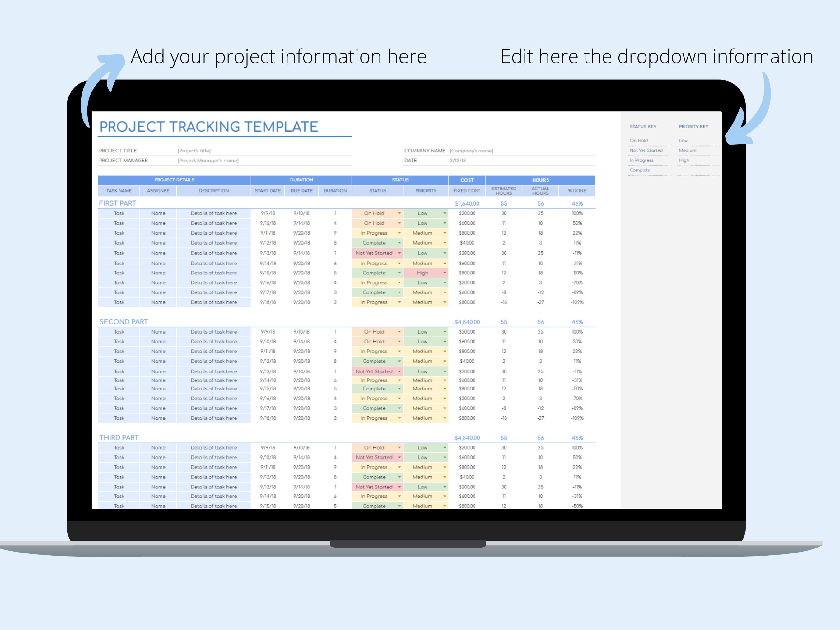840x630 pixels.
Task: Open the Low priority dropdown in THIRD PART
Action: (445, 447)
